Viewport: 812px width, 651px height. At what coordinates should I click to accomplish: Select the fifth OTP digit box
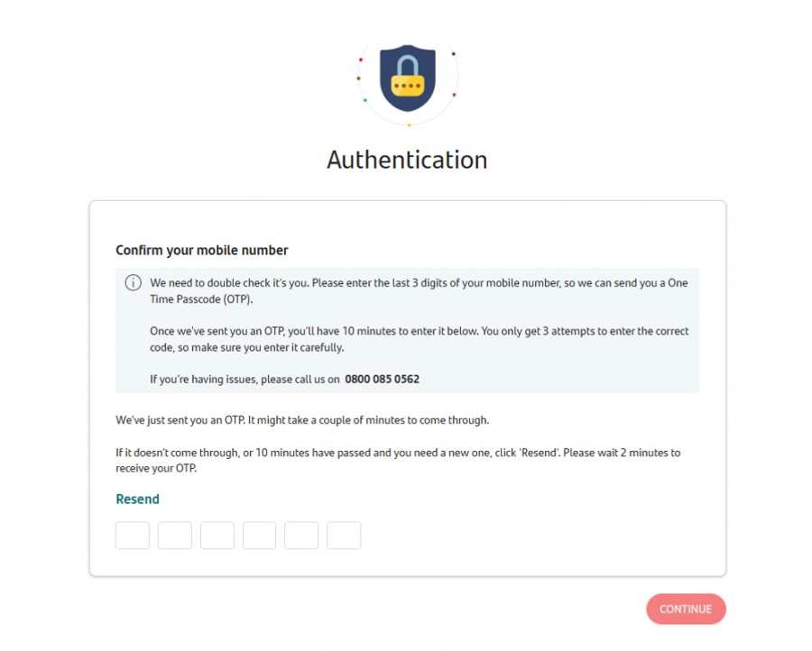[x=301, y=535]
